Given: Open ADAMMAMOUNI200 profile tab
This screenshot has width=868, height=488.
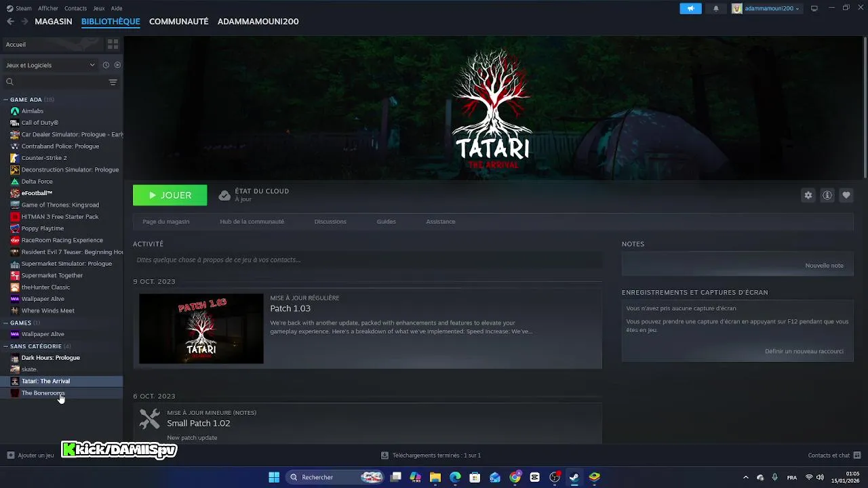Looking at the screenshot, I should pos(258,22).
